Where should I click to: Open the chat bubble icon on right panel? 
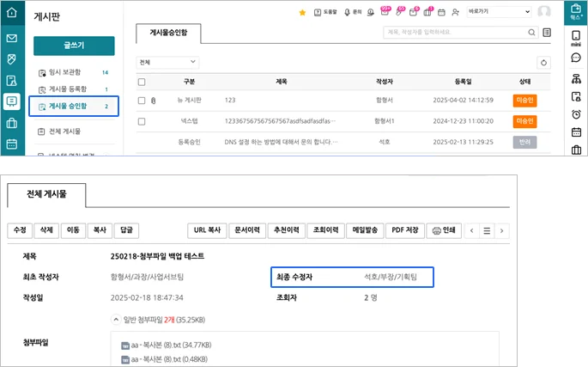576,58
